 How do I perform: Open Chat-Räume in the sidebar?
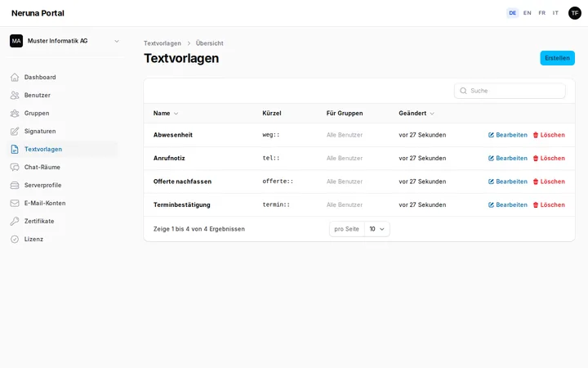pos(63,168)
